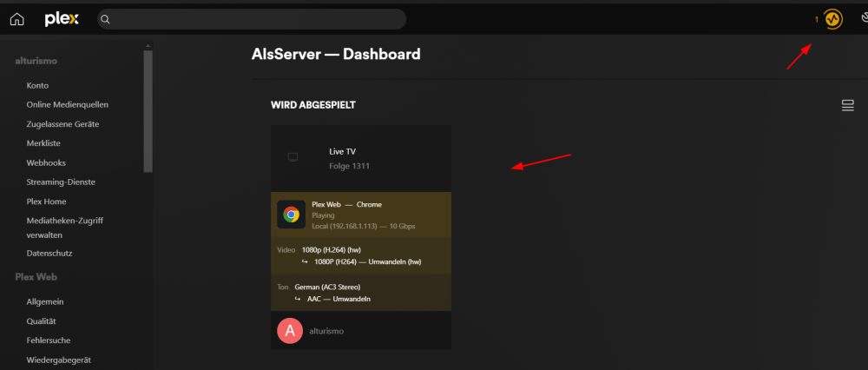Click Folge 1311 episode text
Viewport: 868px width, 370px height.
(x=349, y=166)
